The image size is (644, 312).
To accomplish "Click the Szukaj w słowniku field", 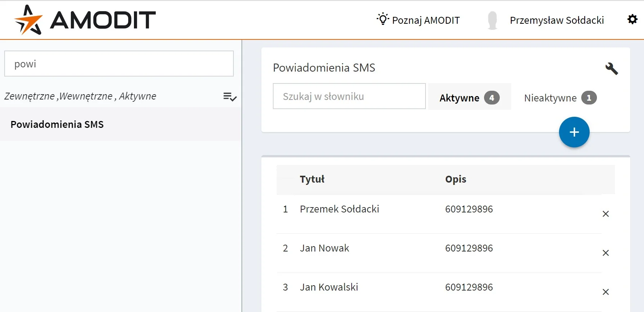I will pyautogui.click(x=349, y=96).
